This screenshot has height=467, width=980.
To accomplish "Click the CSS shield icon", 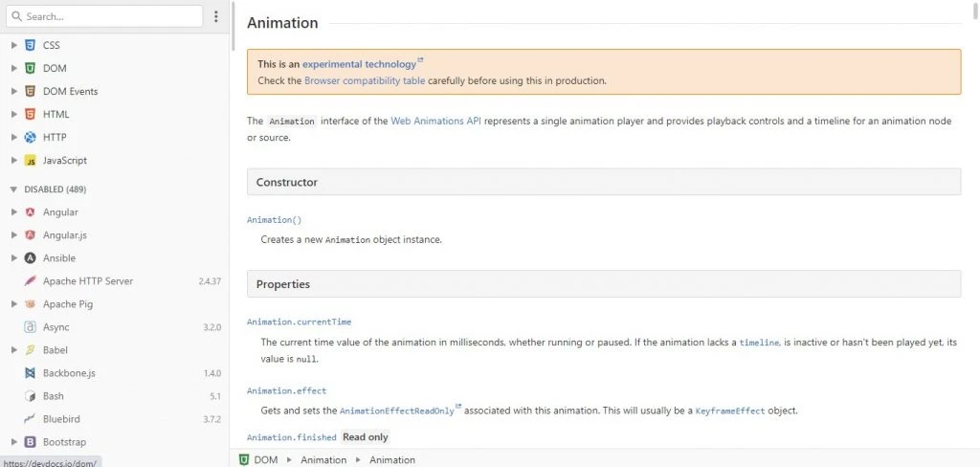I will pyautogui.click(x=30, y=45).
